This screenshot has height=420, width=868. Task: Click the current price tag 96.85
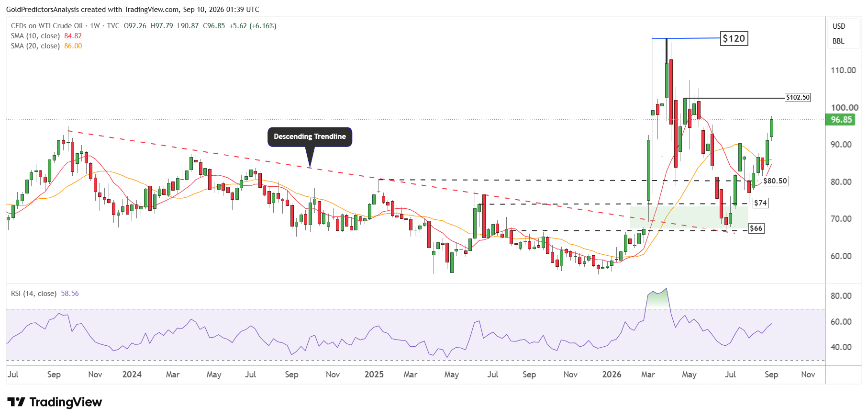point(841,120)
